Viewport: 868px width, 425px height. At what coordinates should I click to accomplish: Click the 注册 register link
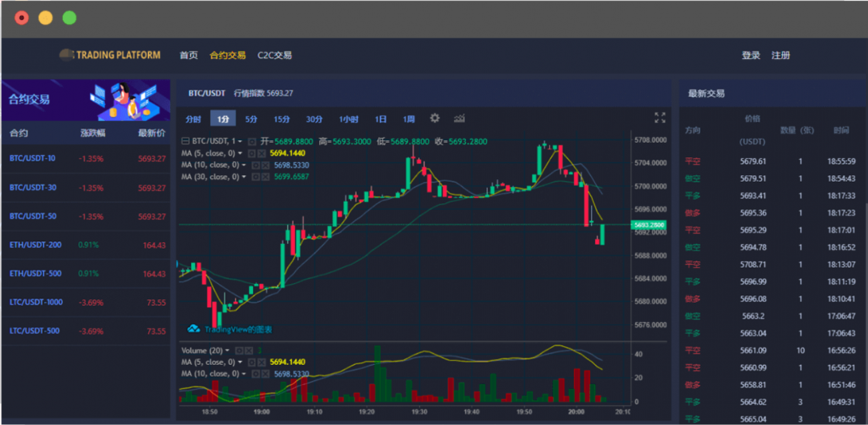coord(781,55)
